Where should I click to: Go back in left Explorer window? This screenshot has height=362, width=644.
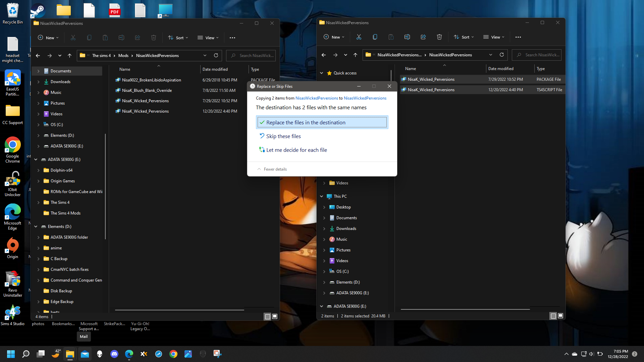click(38, 56)
